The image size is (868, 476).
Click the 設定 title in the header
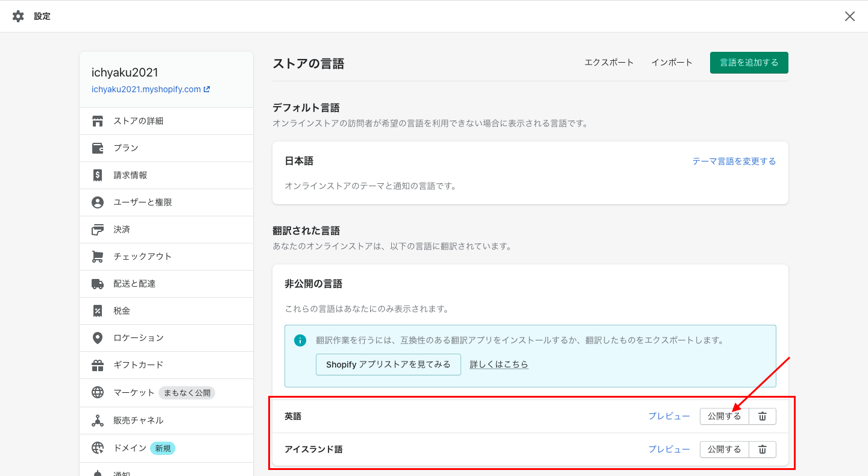click(x=42, y=17)
